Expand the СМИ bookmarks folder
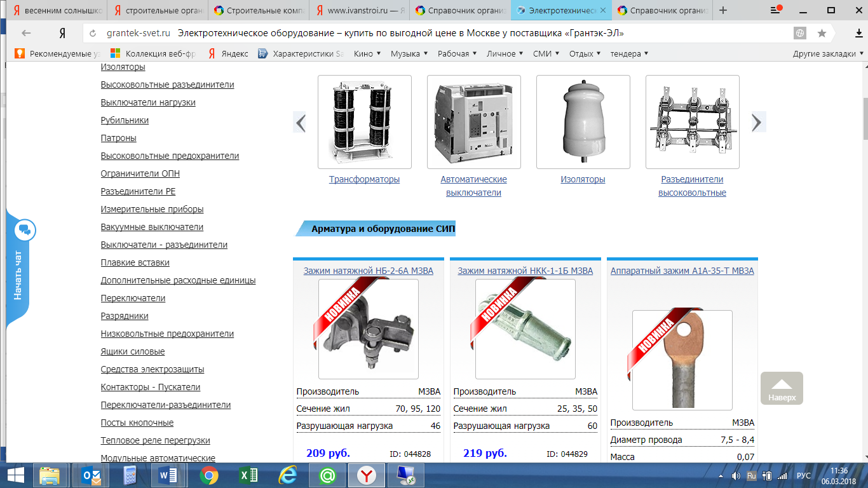The width and height of the screenshot is (868, 488). coord(546,53)
